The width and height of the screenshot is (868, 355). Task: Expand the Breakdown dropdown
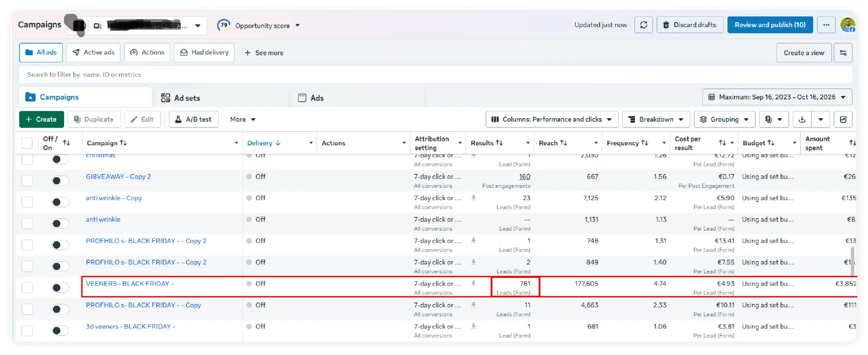point(656,119)
